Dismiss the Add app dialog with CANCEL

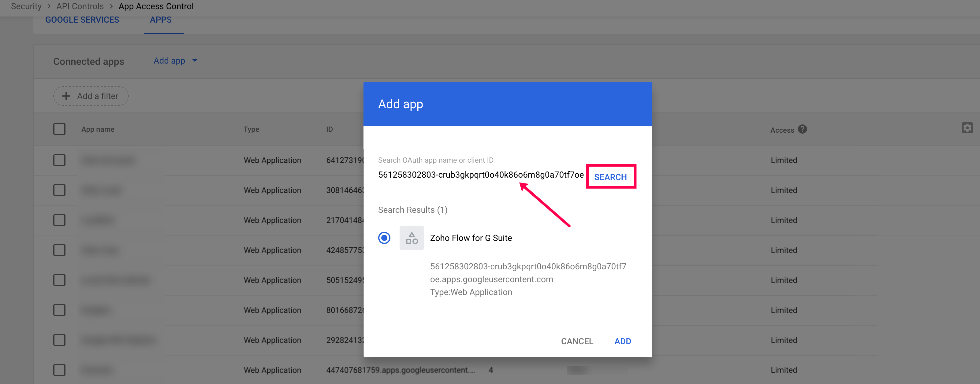[x=577, y=341]
